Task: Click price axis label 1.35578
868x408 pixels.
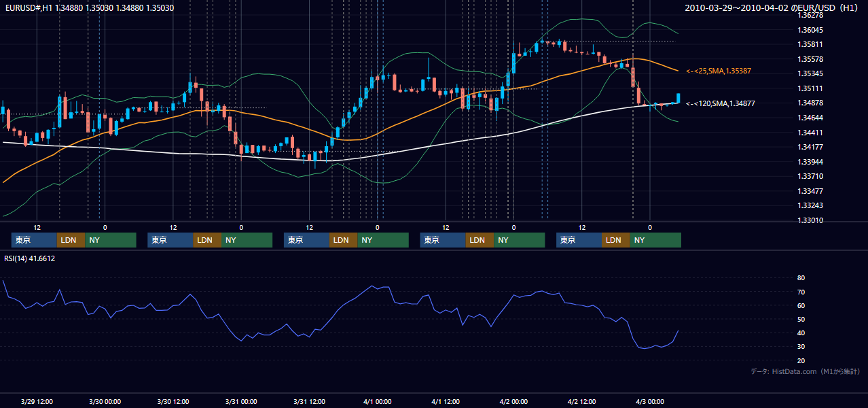Action: tap(811, 59)
